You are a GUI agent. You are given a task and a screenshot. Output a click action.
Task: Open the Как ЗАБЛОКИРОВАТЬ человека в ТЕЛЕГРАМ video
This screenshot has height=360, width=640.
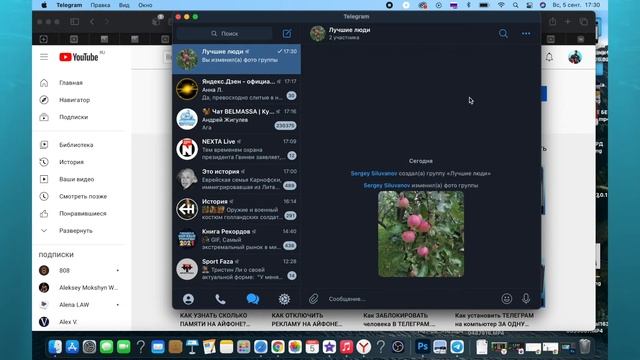(x=399, y=320)
